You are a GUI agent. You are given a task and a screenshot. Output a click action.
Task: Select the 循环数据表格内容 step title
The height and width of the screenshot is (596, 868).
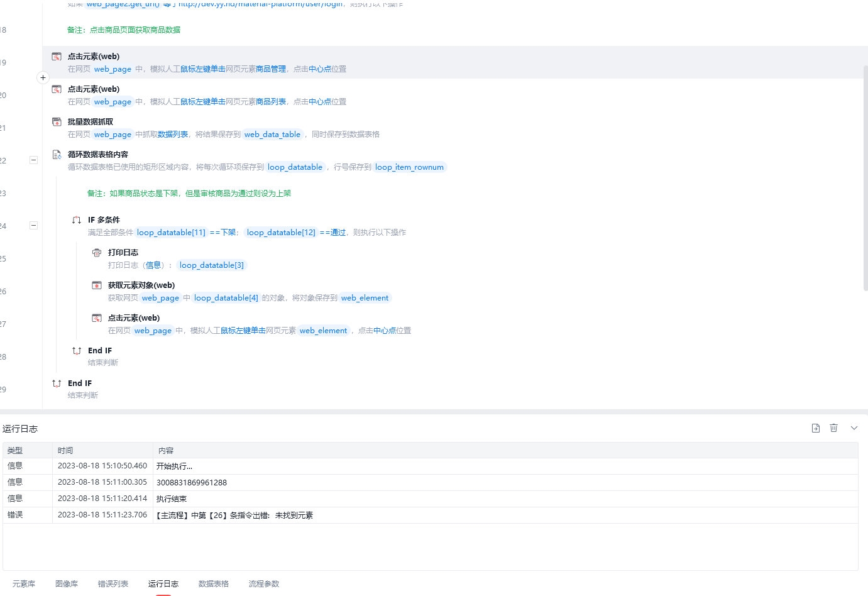pyautogui.click(x=98, y=155)
